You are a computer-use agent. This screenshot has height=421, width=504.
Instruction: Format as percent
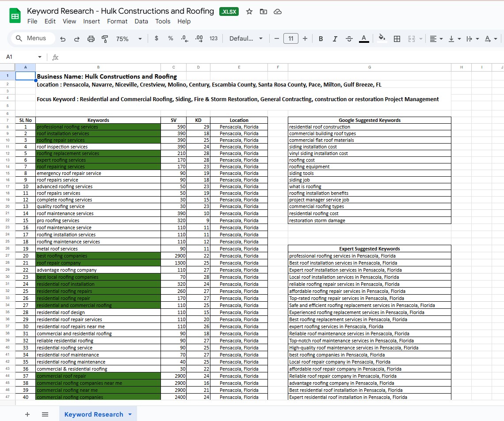tap(171, 38)
